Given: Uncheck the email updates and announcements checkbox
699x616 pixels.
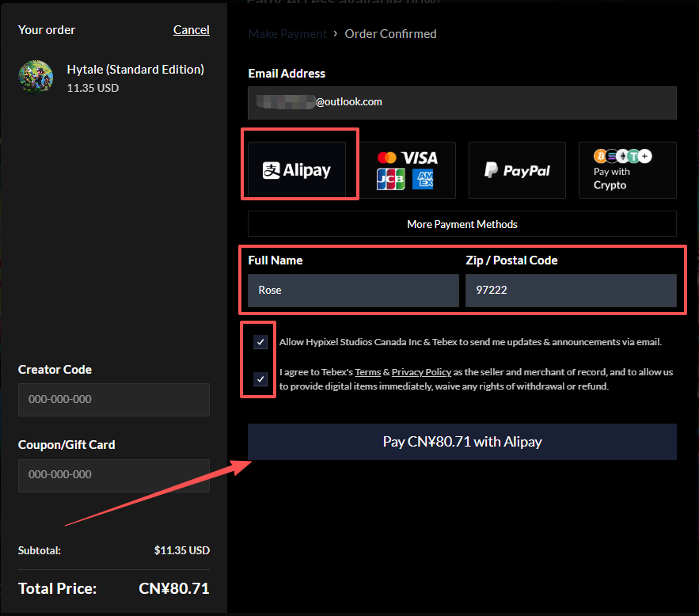Looking at the screenshot, I should coord(260,342).
